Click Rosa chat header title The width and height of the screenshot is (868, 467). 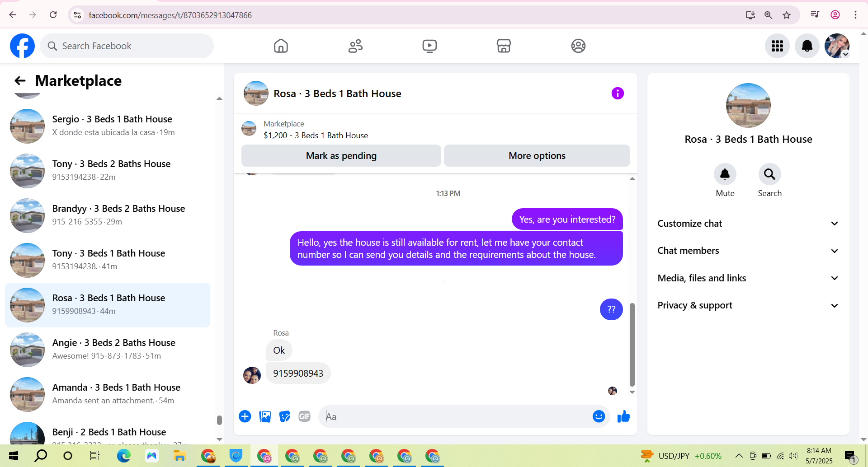(x=337, y=93)
